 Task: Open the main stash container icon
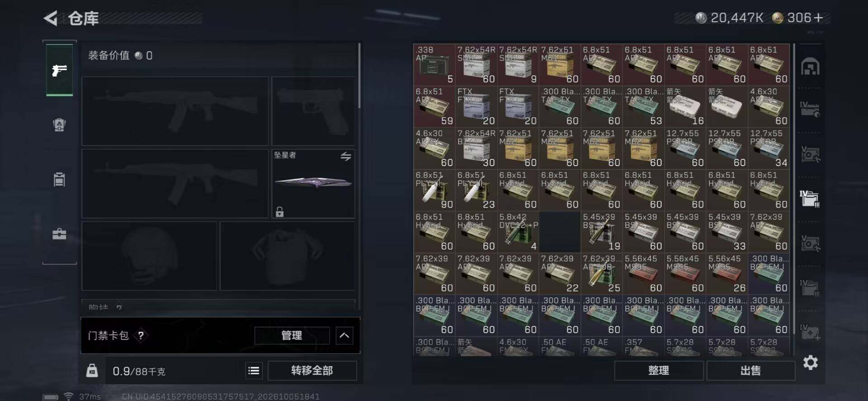(810, 67)
